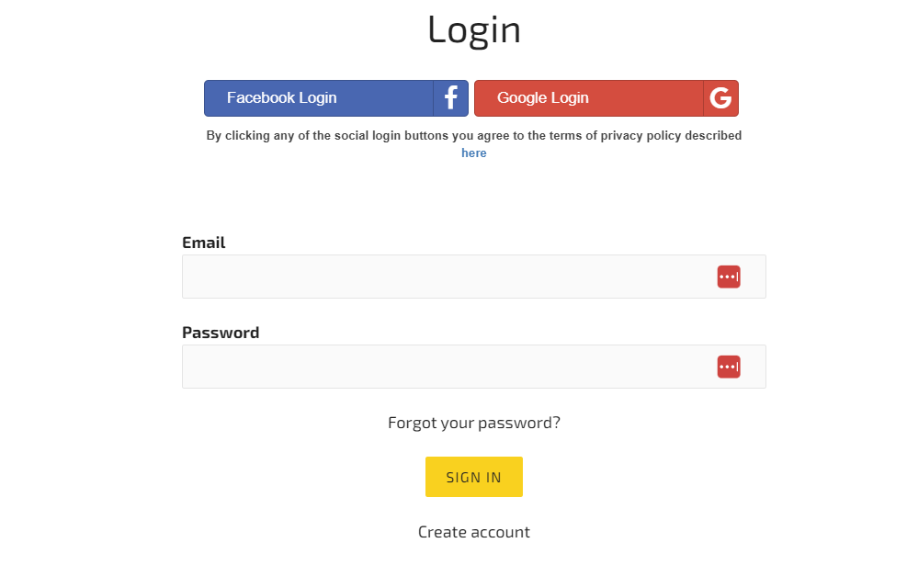The image size is (918, 588).
Task: Open password manager icon in Password field
Action: click(x=729, y=367)
